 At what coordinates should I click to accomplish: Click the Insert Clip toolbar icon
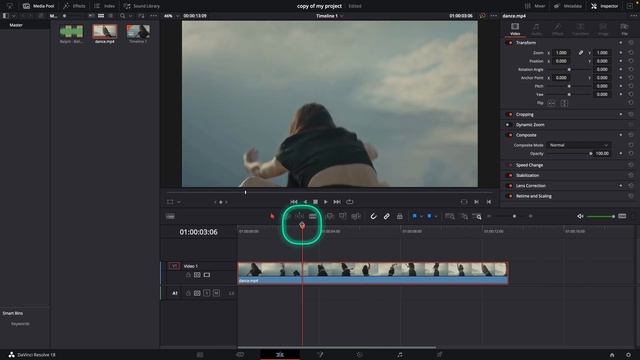pos(330,216)
